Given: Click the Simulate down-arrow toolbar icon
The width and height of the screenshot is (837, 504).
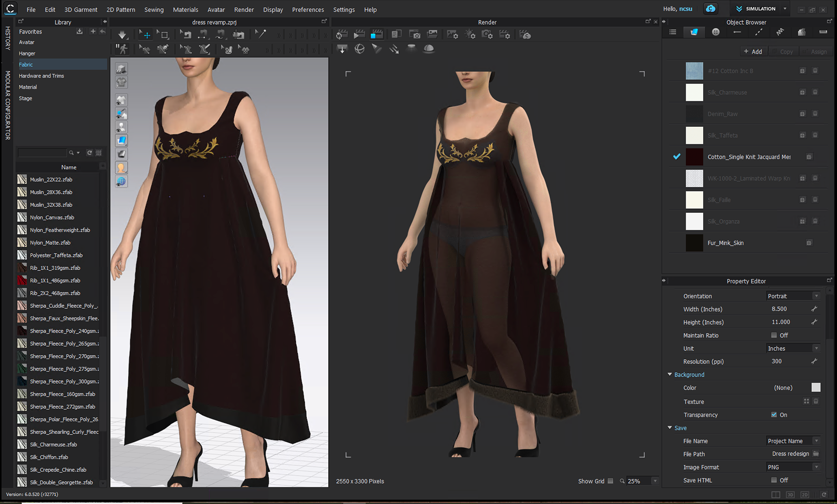Looking at the screenshot, I should click(x=122, y=35).
